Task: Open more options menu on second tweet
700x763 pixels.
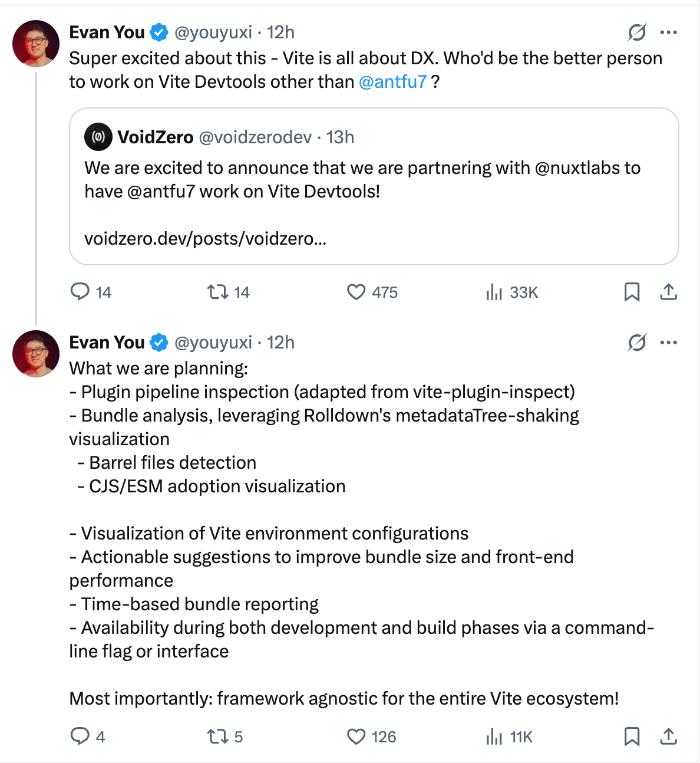Action: (669, 343)
